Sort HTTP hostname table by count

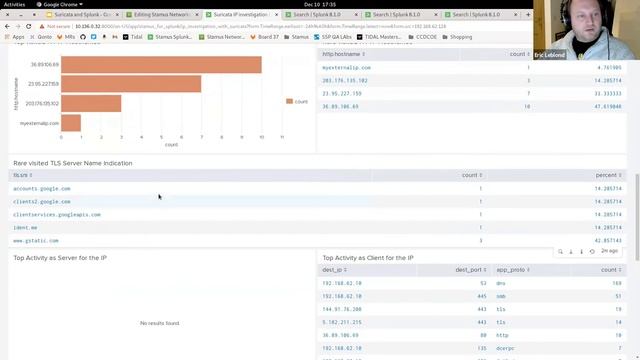click(520, 54)
